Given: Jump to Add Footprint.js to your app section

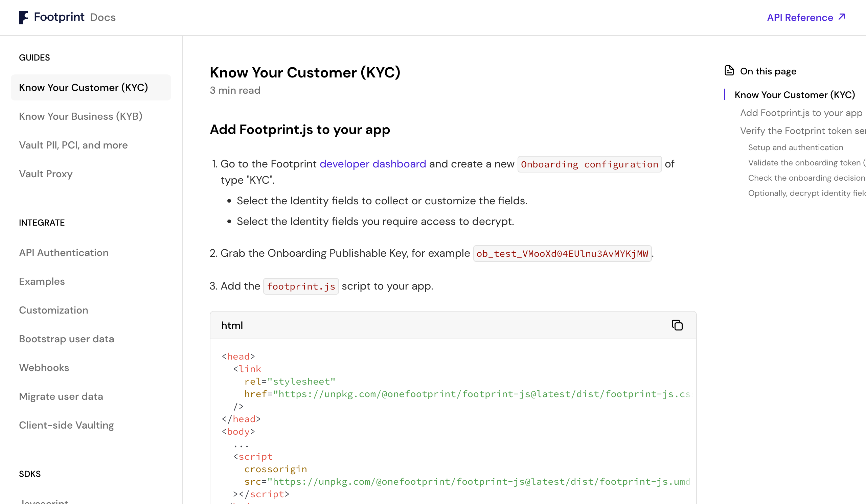Looking at the screenshot, I should point(801,113).
